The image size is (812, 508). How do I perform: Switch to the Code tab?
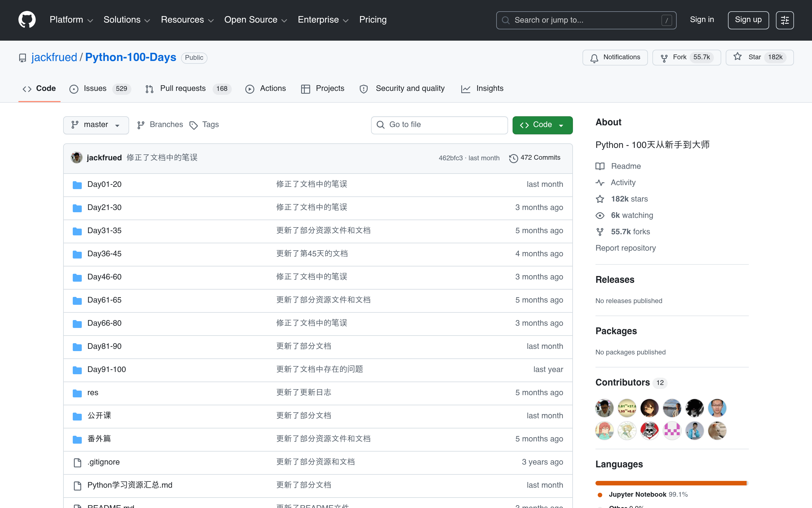(39, 89)
